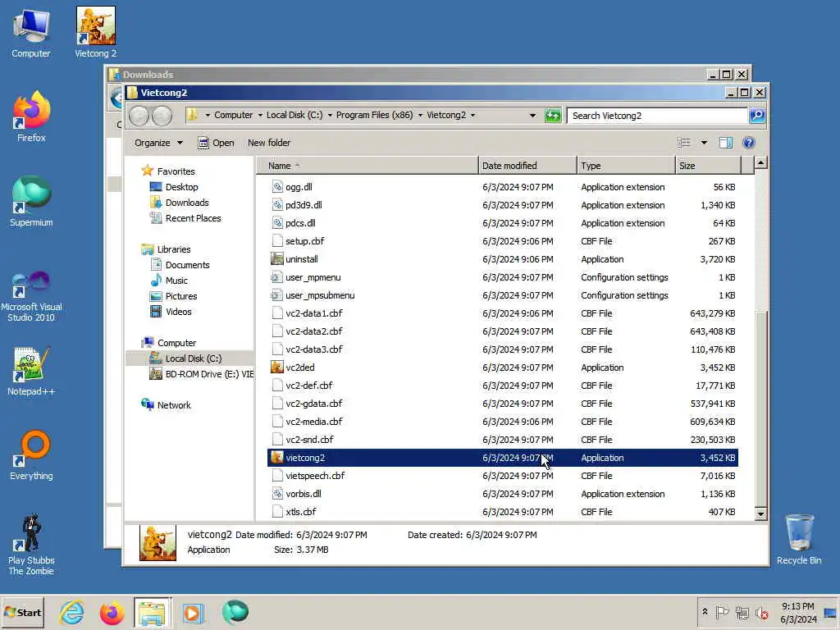
Task: Open the Organize dropdown menu
Action: click(158, 143)
